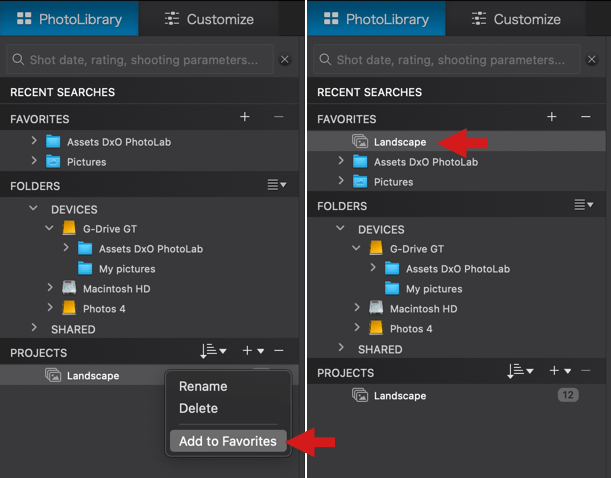Select G-Drive GT drive icon, left panel
Image resolution: width=611 pixels, height=478 pixels.
(x=69, y=228)
